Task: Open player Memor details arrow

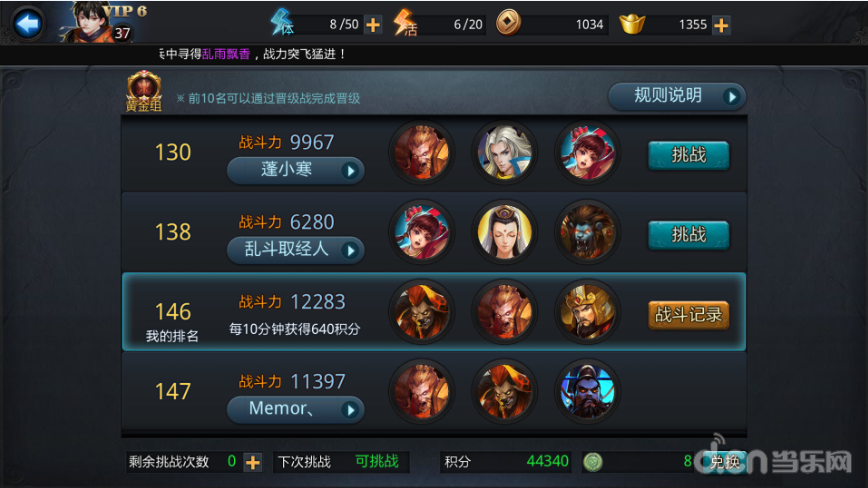Action: pyautogui.click(x=349, y=410)
